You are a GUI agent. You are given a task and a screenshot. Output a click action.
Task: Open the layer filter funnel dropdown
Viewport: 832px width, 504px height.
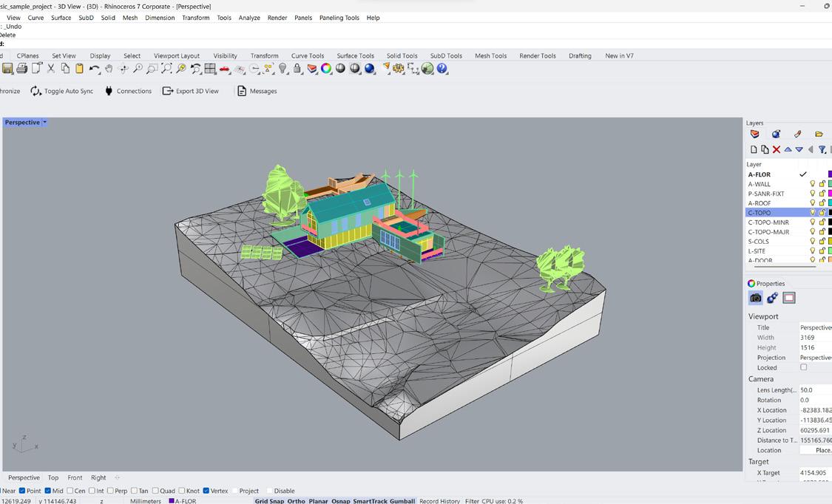822,150
